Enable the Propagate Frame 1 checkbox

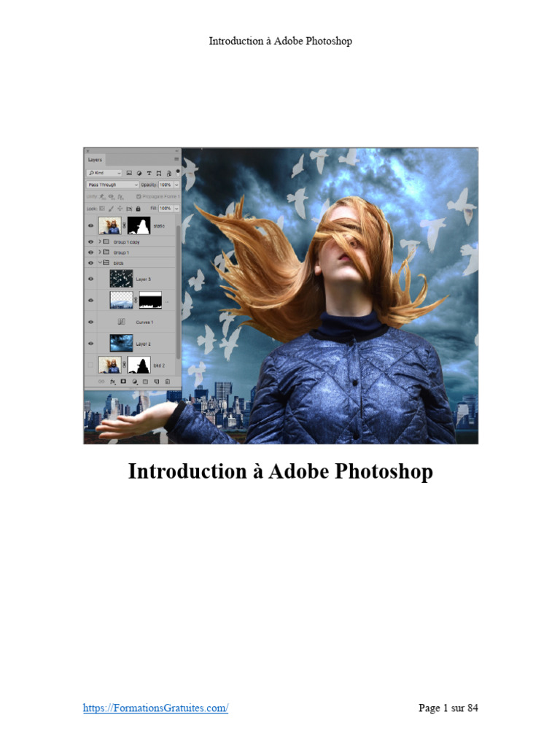coord(139,196)
